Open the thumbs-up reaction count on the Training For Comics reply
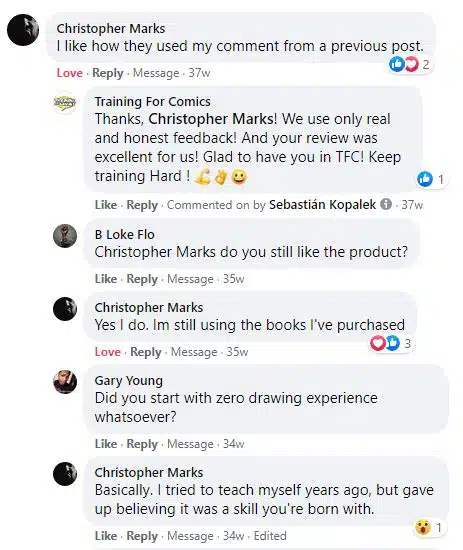463x550 pixels. (431, 179)
